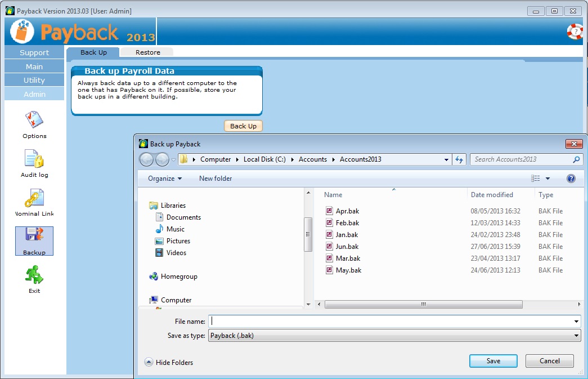The height and width of the screenshot is (379, 588).
Task: Open the Options icon in Admin sidebar
Action: pos(34,120)
